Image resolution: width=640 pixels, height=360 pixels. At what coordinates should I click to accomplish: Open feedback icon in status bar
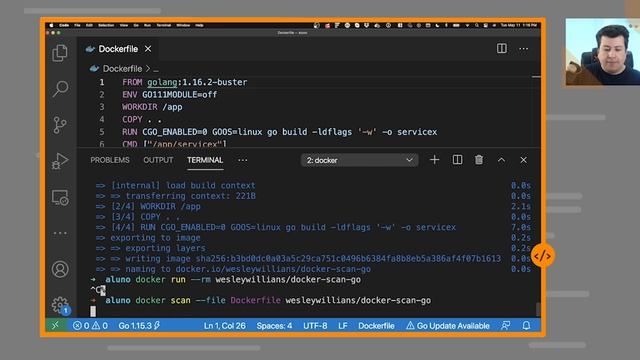pos(506,325)
